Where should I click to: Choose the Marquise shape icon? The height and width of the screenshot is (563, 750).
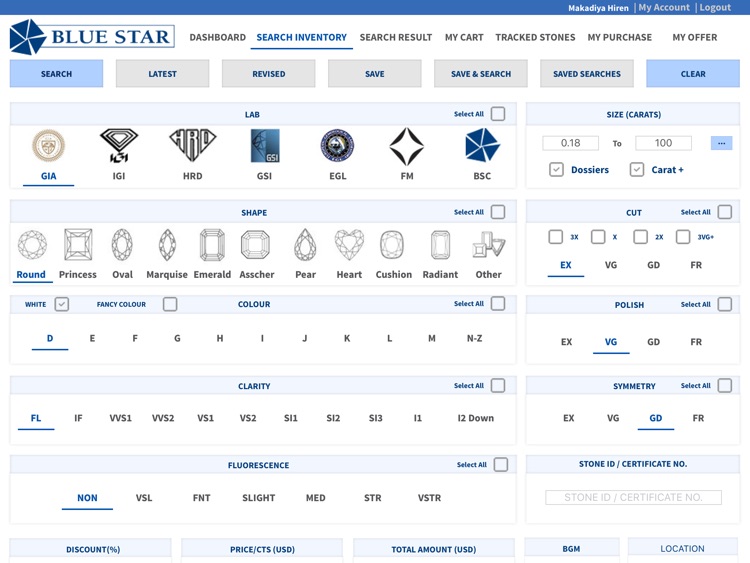(167, 245)
